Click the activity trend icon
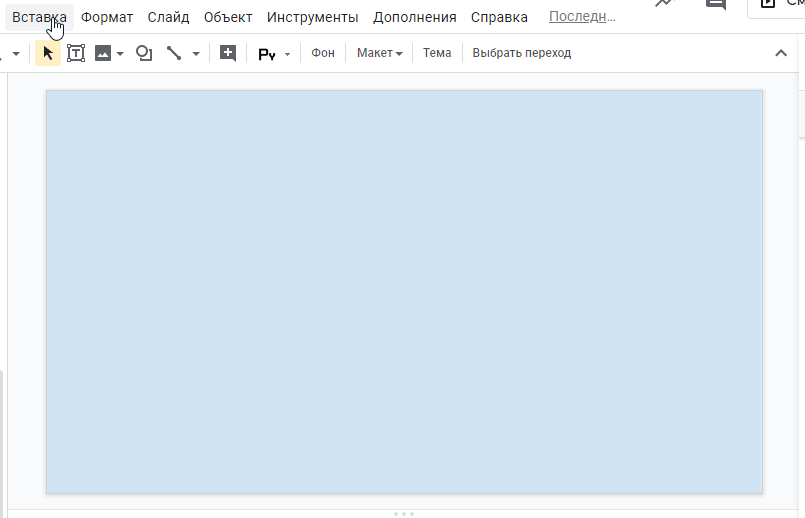805x518 pixels. (x=665, y=4)
